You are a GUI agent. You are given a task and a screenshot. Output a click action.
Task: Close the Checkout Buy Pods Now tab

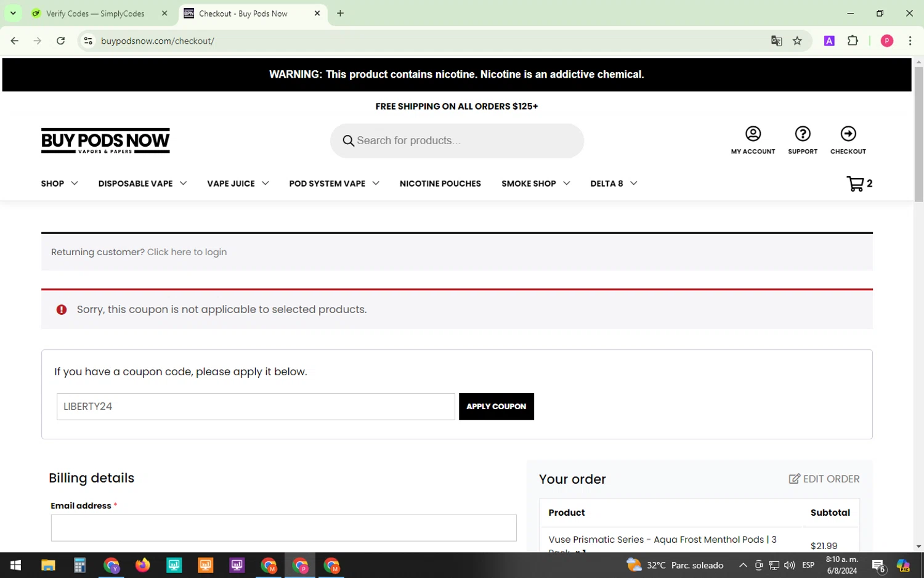pyautogui.click(x=317, y=13)
